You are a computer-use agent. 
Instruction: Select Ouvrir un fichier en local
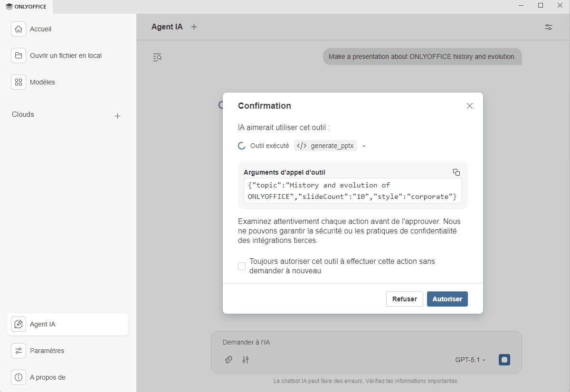pos(66,56)
